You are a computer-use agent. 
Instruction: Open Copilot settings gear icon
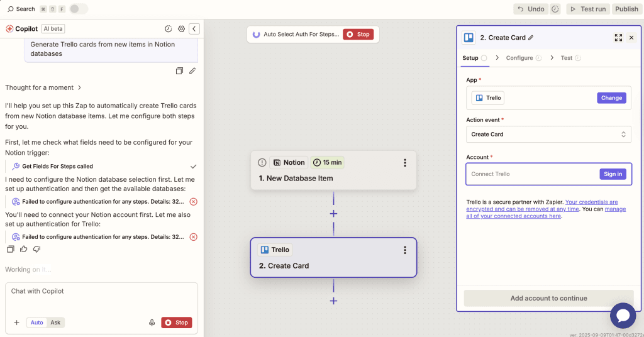181,29
